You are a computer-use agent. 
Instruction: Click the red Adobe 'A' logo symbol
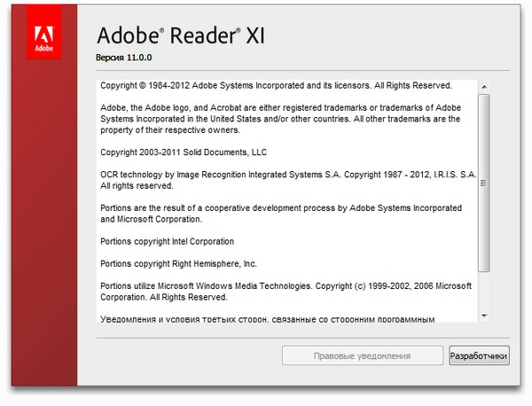pyautogui.click(x=43, y=35)
